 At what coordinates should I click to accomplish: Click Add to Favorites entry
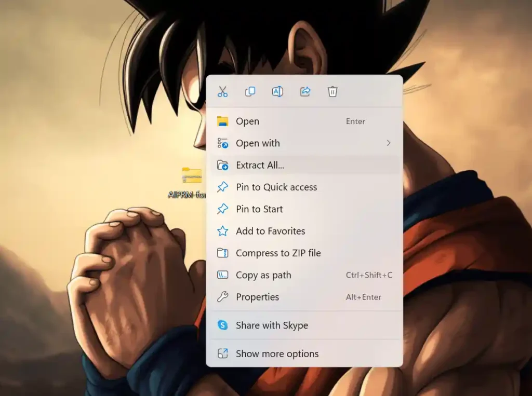304,231
